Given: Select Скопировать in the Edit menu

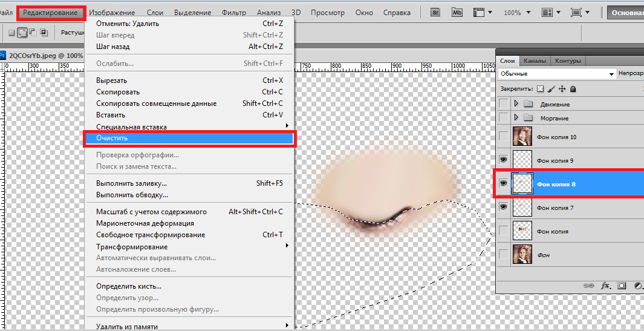Looking at the screenshot, I should 189,92.
